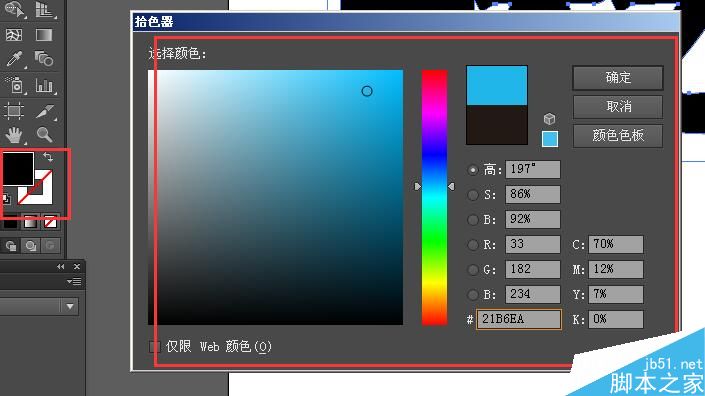Enable 仅限 Web 颜色 checkbox
This screenshot has width=705, height=396.
[155, 347]
